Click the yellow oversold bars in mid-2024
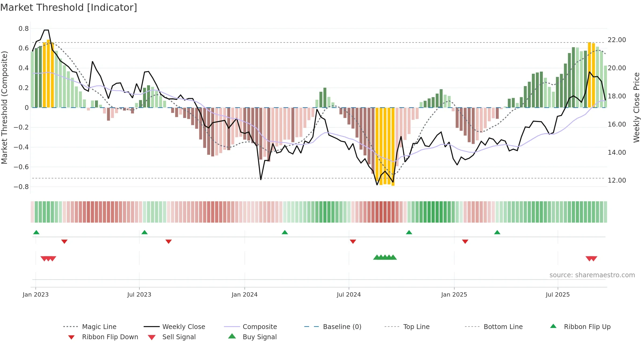The image size is (644, 362). tap(385, 146)
